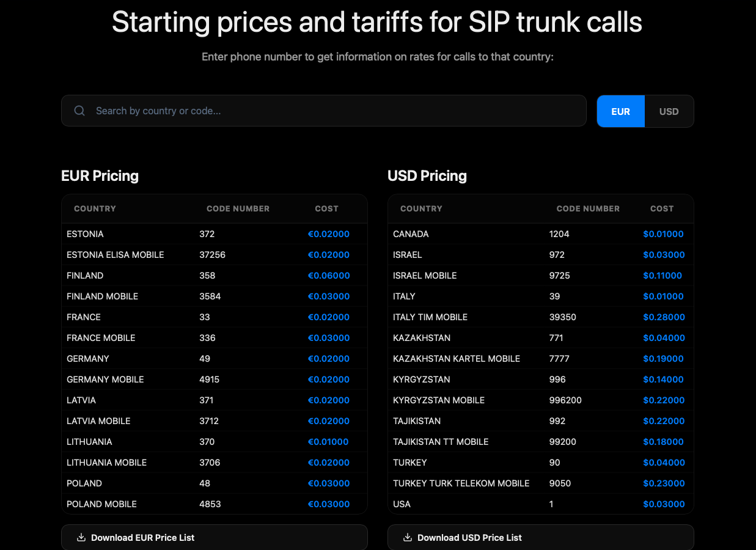The width and height of the screenshot is (756, 550).
Task: Click the CANADA cost $0.01000
Action: (x=663, y=234)
